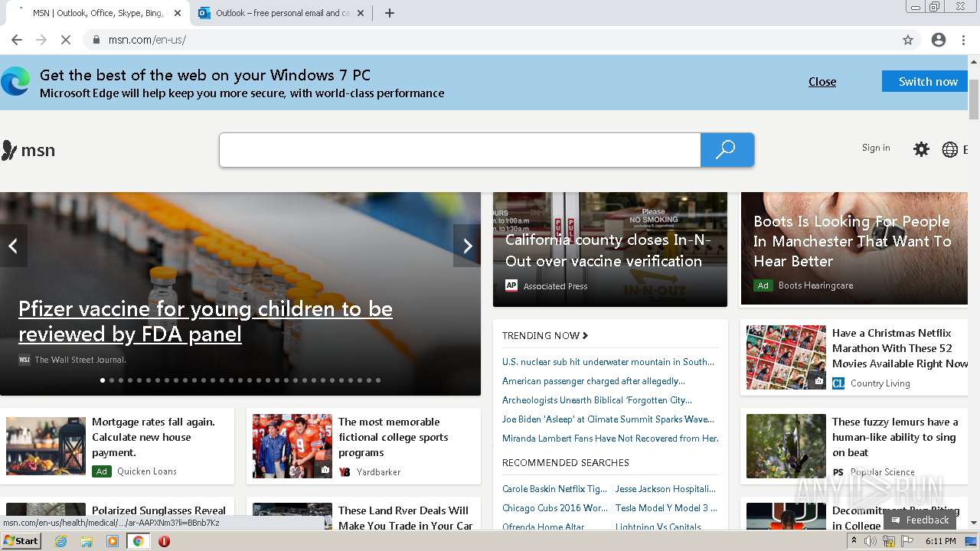
Task: Close the MSN tab
Action: click(178, 13)
